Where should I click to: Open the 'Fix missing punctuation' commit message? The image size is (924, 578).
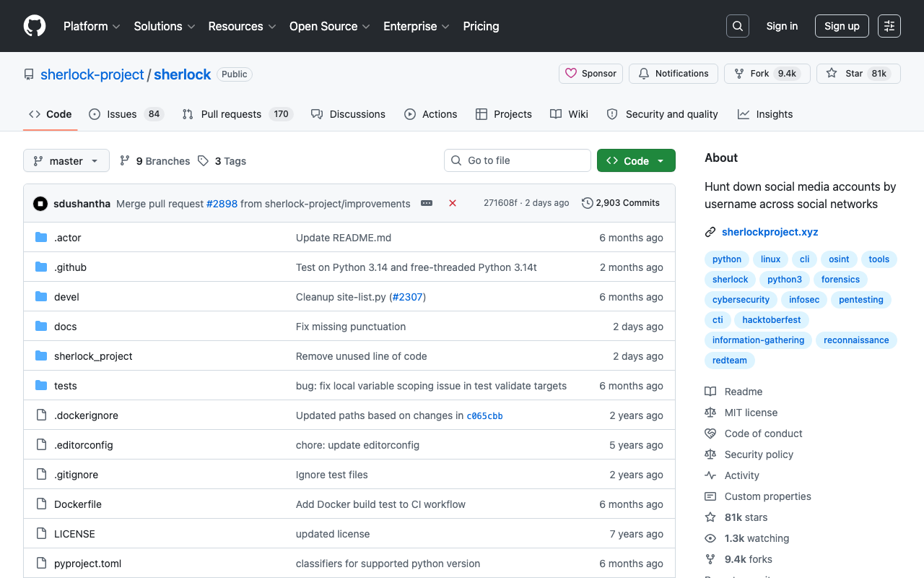[x=351, y=327]
